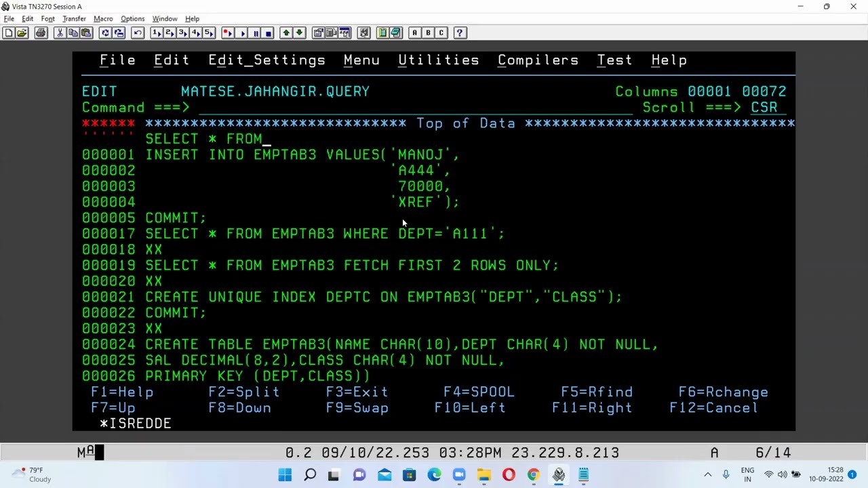The width and height of the screenshot is (868, 488).
Task: Click toolbar button B
Action: coord(428,33)
